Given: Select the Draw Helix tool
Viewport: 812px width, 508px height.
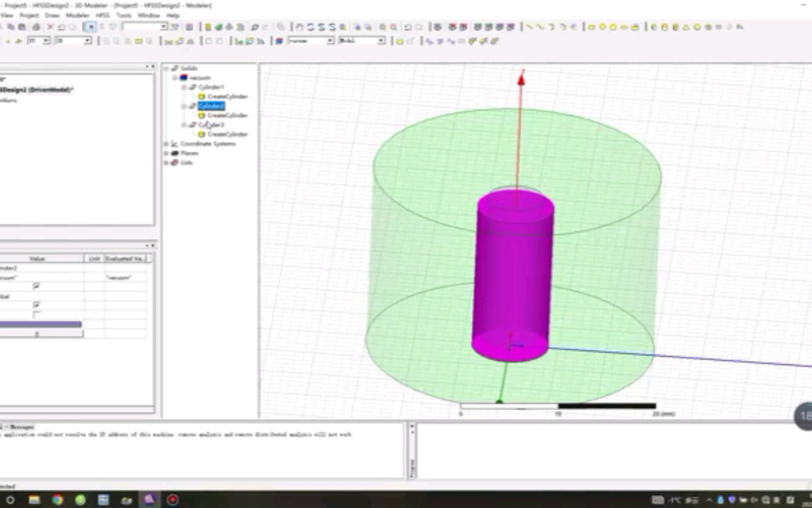Looking at the screenshot, I should [x=719, y=27].
